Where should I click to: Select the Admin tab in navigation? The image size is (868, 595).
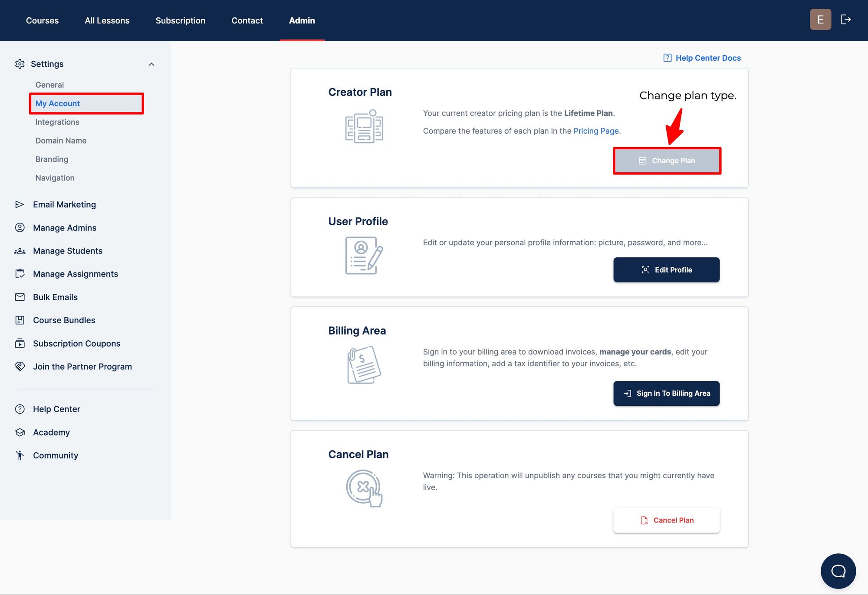pyautogui.click(x=302, y=20)
